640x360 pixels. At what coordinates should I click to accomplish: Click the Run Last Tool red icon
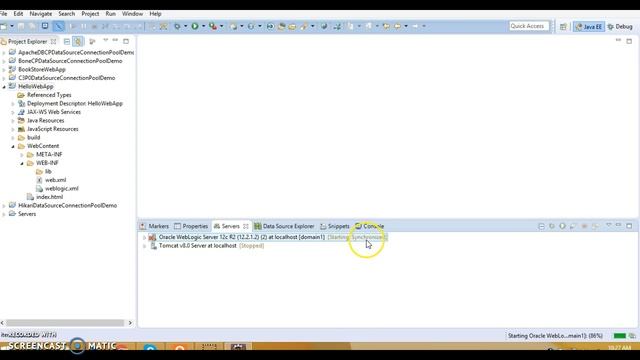tap(213, 26)
